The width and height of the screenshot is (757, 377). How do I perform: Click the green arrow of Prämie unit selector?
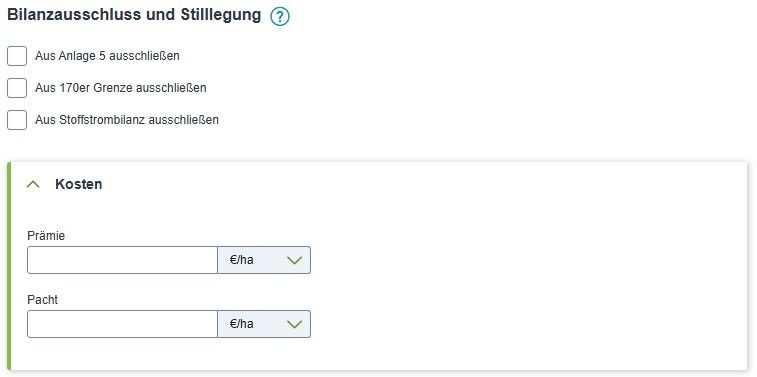point(294,261)
